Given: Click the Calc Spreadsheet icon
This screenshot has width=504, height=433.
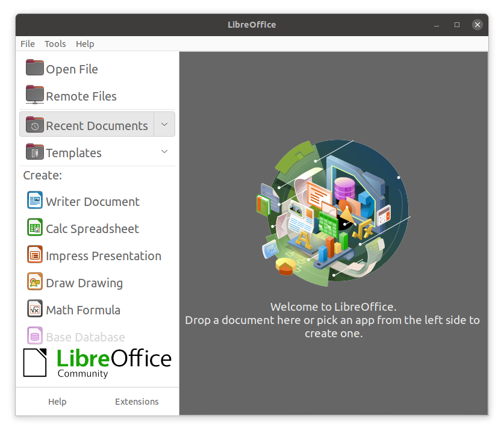Looking at the screenshot, I should tap(35, 227).
